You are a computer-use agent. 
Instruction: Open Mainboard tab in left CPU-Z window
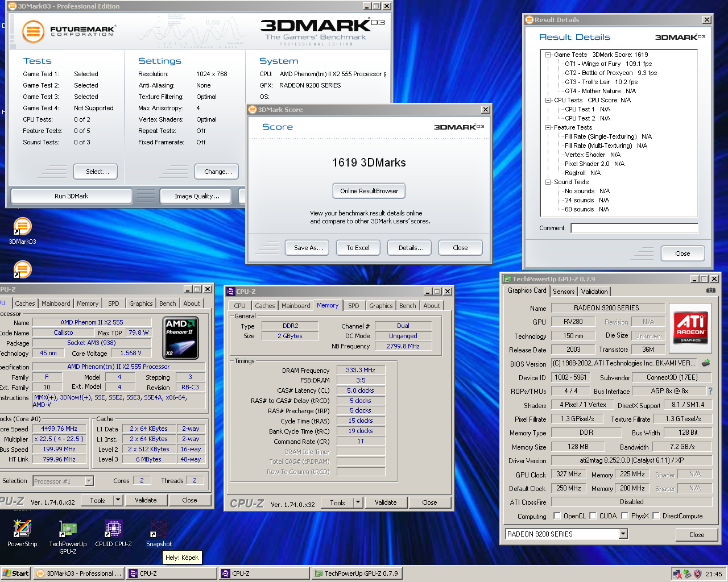coord(56,304)
